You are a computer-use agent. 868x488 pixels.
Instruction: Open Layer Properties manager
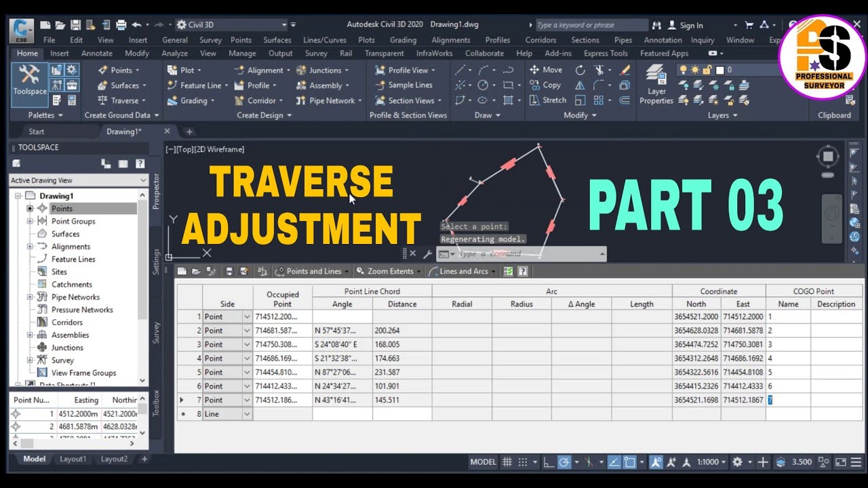656,85
